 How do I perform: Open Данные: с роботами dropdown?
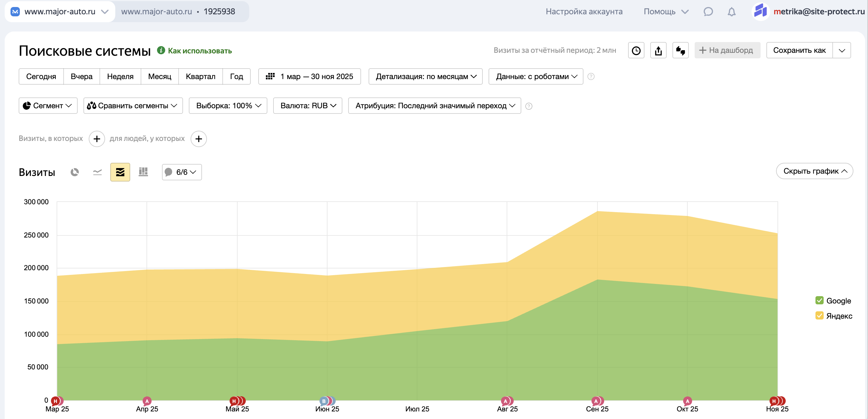(x=536, y=76)
